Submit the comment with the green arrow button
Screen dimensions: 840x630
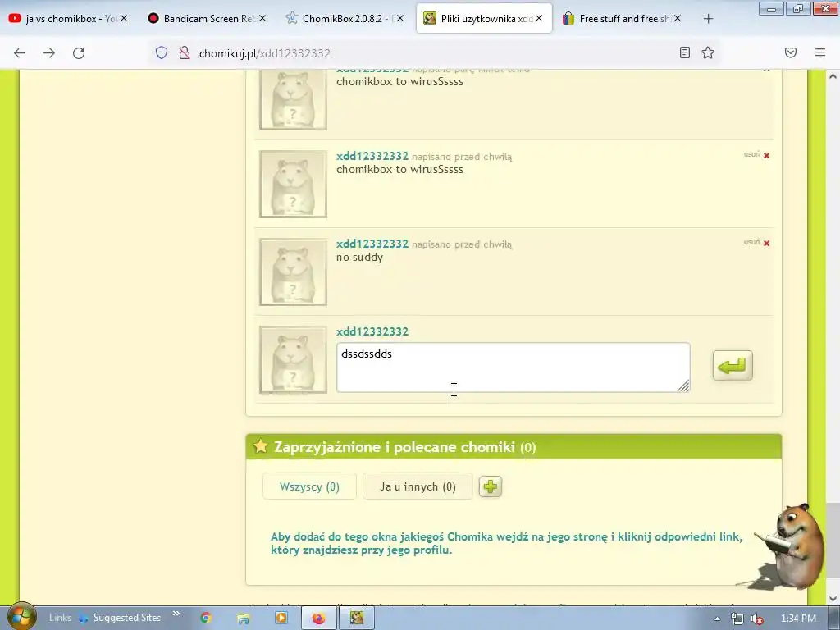click(733, 366)
